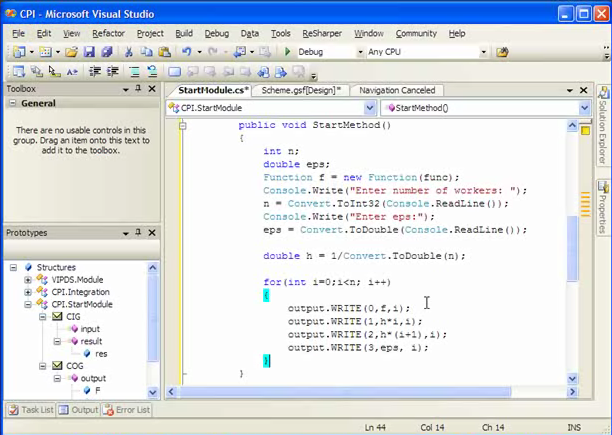This screenshot has height=435, width=612.
Task: Click the Save icon in toolbar
Action: click(90, 52)
